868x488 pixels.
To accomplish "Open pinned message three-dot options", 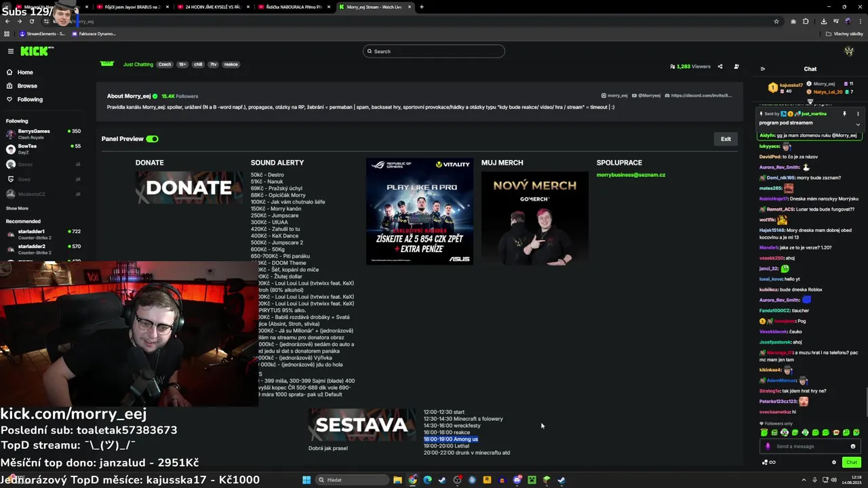I will (x=858, y=114).
